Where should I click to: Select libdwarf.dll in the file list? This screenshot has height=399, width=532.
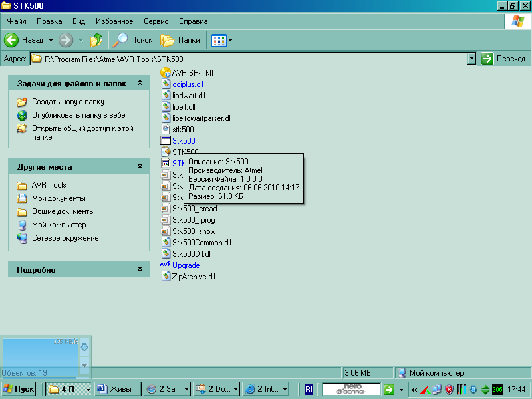(188, 96)
